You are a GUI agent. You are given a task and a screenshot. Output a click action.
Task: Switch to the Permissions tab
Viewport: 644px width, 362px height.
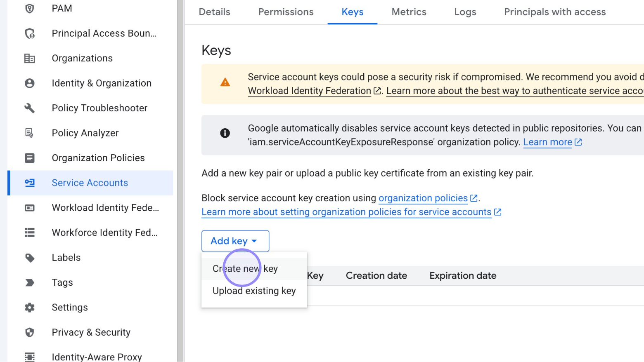[x=286, y=12]
